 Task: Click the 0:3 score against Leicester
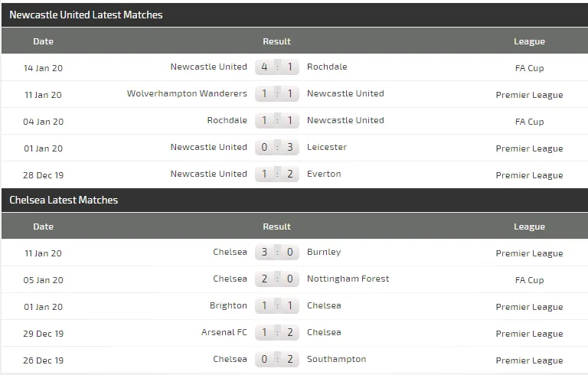[276, 148]
